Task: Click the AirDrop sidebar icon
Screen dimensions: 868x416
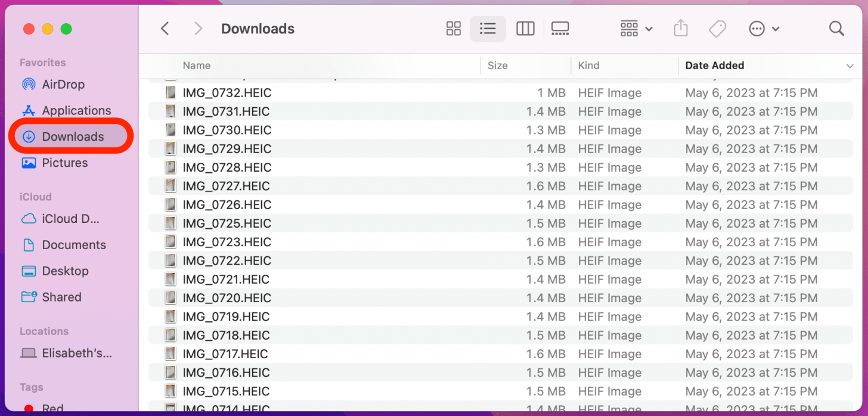Action: point(29,85)
